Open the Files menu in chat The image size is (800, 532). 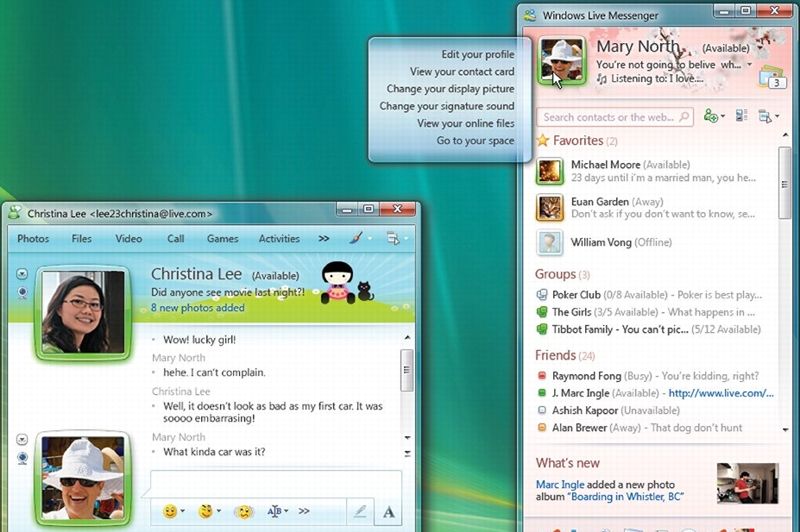[x=82, y=238]
